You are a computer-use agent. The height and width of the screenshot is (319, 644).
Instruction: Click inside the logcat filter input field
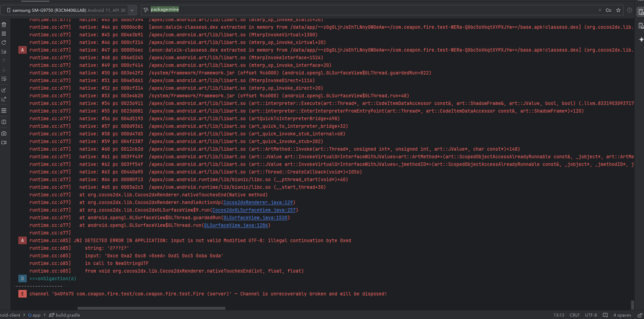[x=347, y=10]
